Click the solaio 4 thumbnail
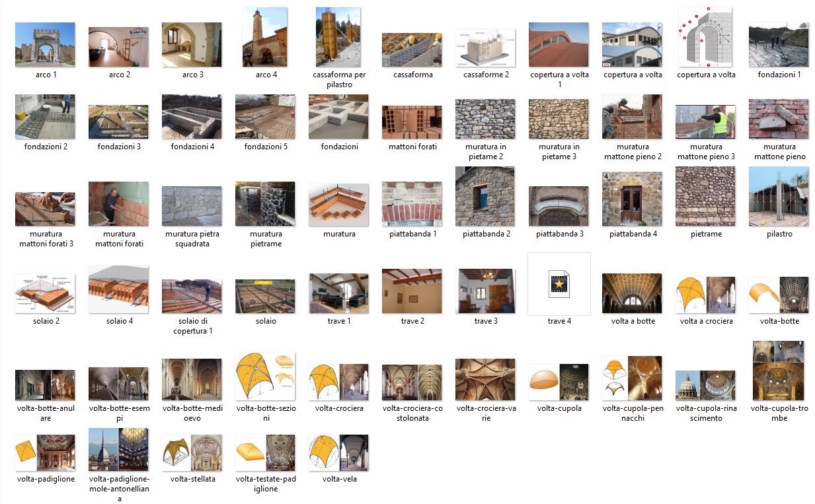815x504 pixels. [x=118, y=290]
